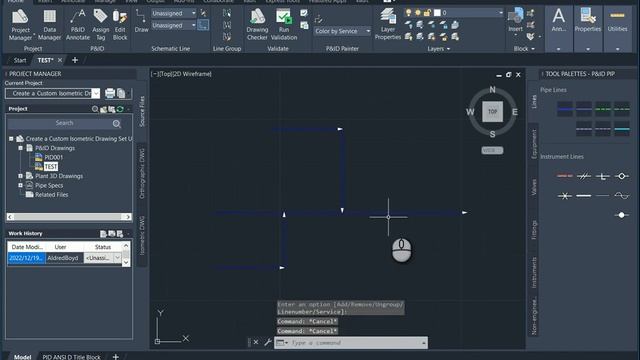Click the layer color white swatch
The width and height of the screenshot is (640, 360).
tap(437, 13)
